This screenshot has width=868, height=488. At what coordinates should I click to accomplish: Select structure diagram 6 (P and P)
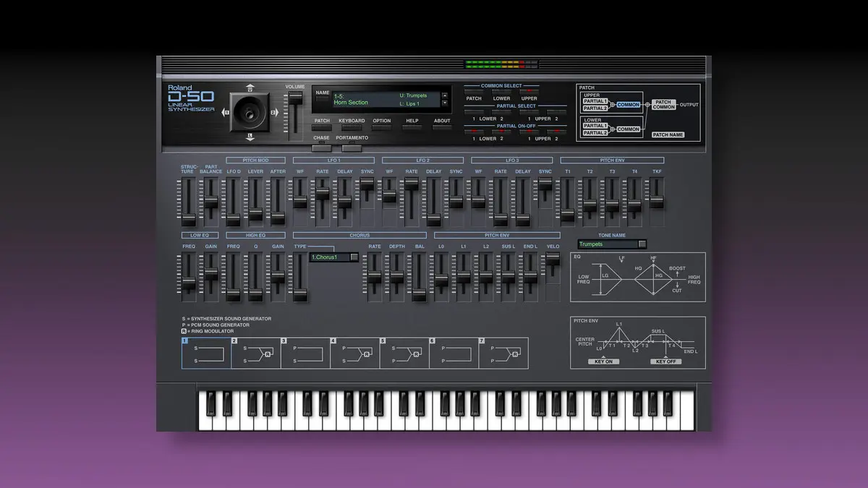click(x=454, y=353)
